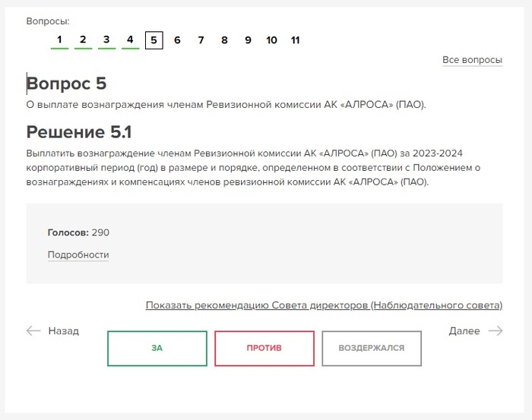The image size is (532, 420).
Task: Select current question 5 box
Action: pyautogui.click(x=154, y=40)
